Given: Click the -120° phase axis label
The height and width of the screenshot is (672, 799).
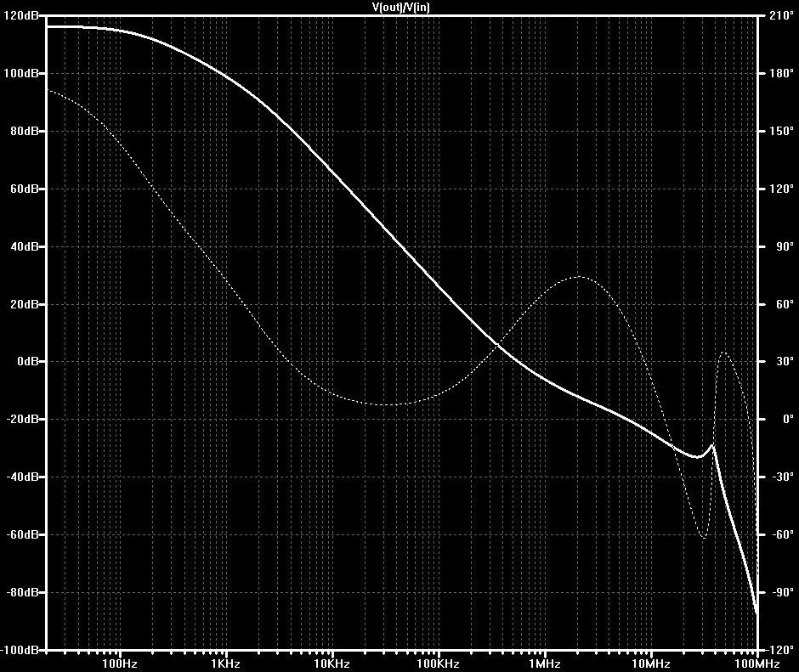Looking at the screenshot, I should (779, 651).
